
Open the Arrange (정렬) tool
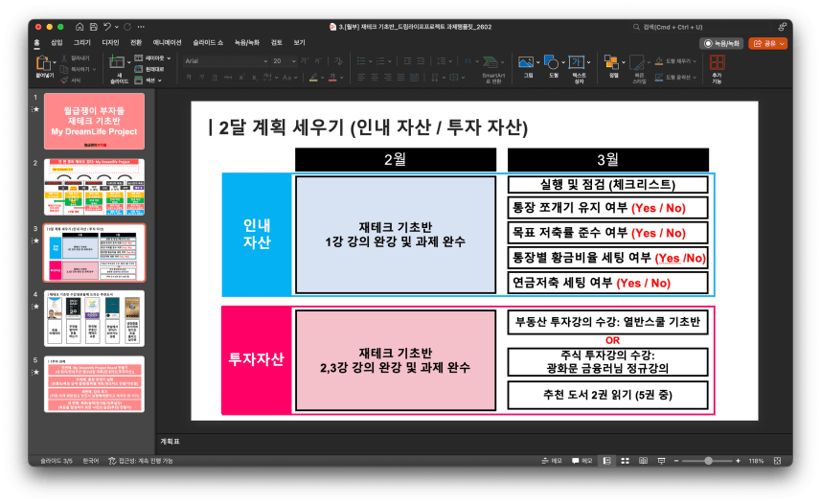(613, 63)
